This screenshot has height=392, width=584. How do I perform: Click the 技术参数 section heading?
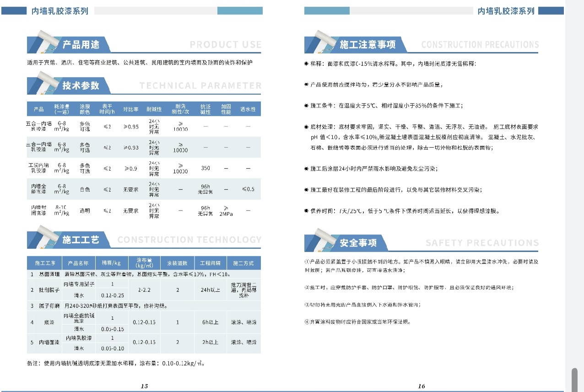click(x=81, y=86)
